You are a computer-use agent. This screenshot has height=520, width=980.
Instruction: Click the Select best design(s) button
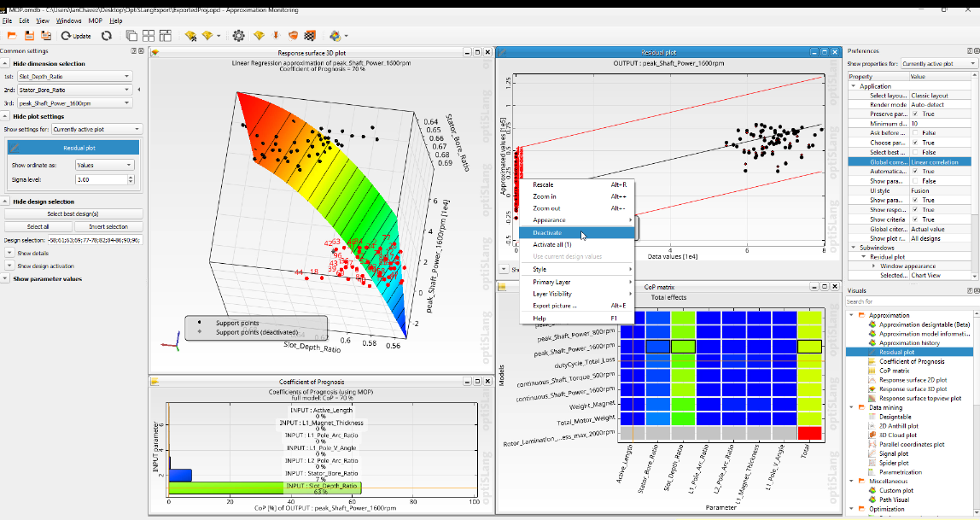(x=72, y=213)
